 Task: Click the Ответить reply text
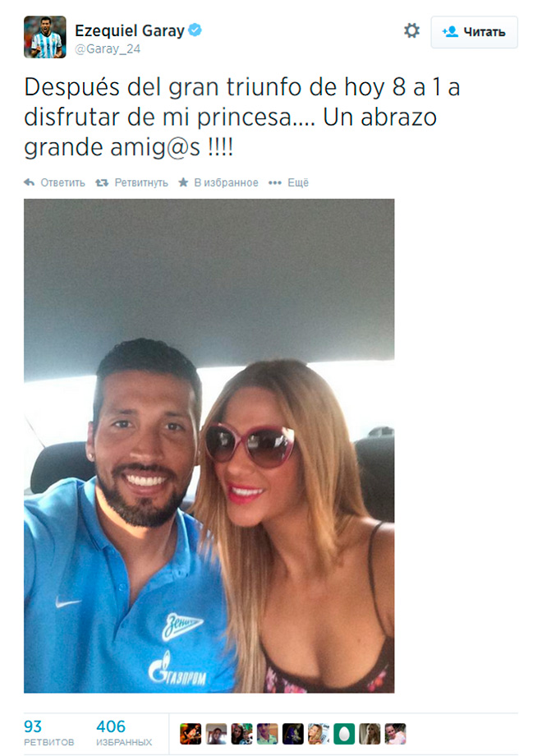tap(62, 182)
